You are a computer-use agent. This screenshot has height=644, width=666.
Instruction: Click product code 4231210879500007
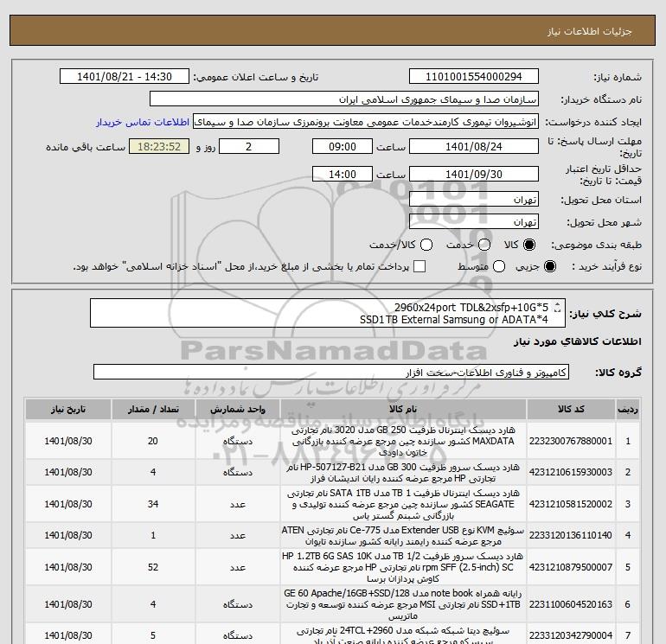click(571, 567)
